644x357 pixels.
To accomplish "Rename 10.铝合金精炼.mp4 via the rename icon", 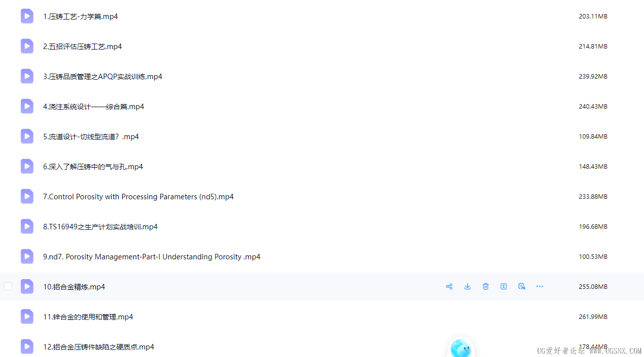I will pyautogui.click(x=504, y=286).
